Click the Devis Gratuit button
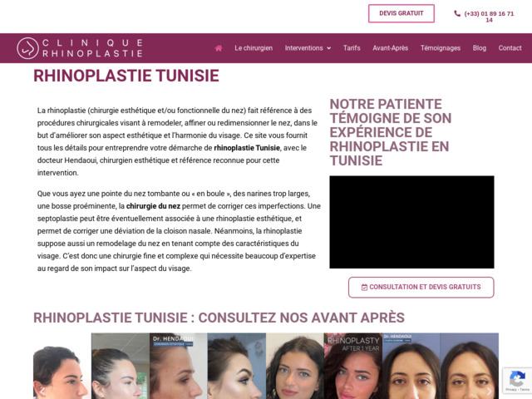 [x=401, y=13]
